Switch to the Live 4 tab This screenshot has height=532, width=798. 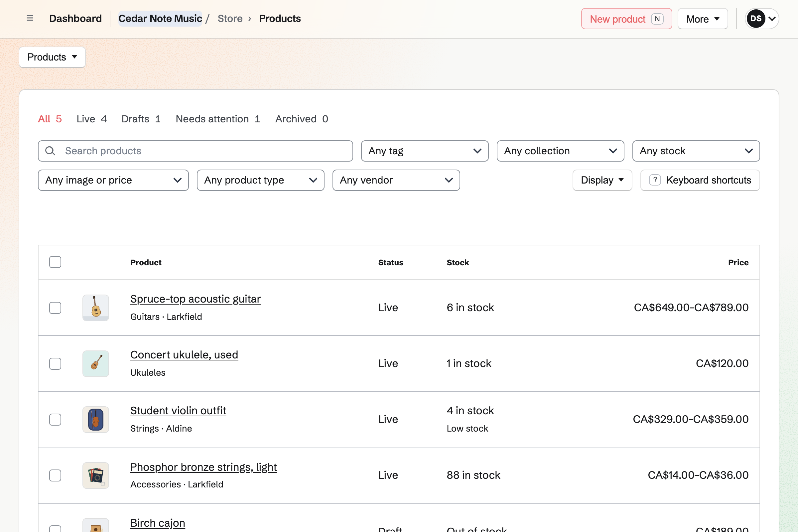coord(92,119)
